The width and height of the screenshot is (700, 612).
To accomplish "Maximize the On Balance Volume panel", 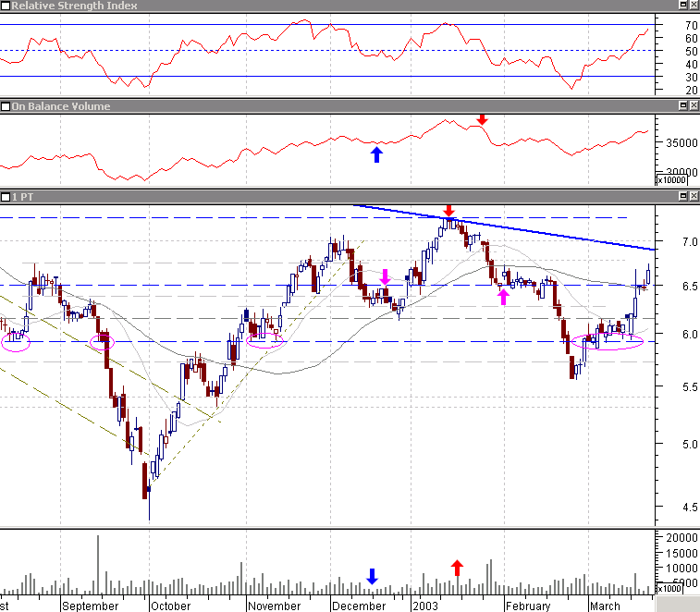I will [683, 105].
